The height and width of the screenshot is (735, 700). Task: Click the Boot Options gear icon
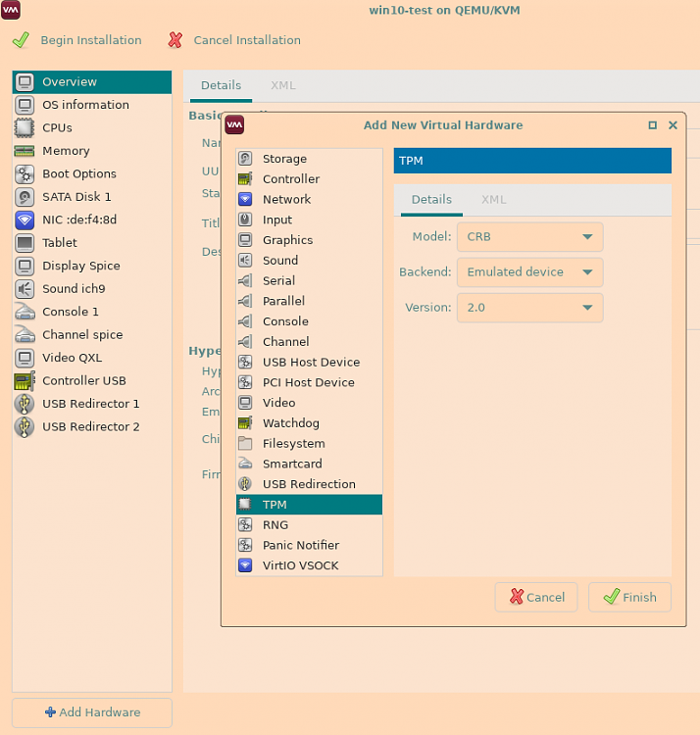click(x=25, y=173)
